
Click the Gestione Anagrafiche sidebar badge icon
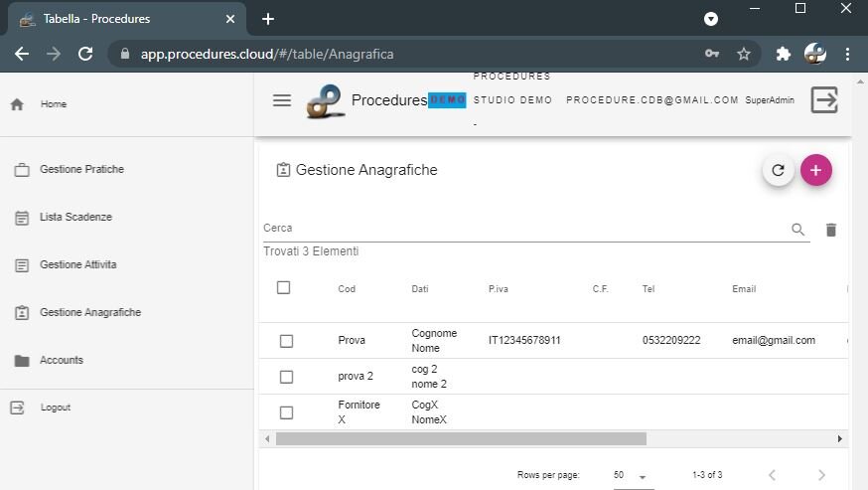(22, 313)
